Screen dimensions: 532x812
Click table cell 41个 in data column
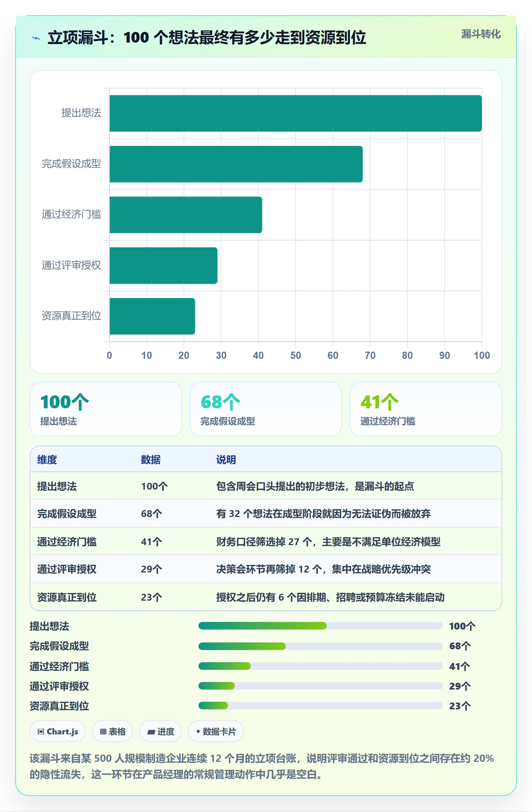pos(152,542)
